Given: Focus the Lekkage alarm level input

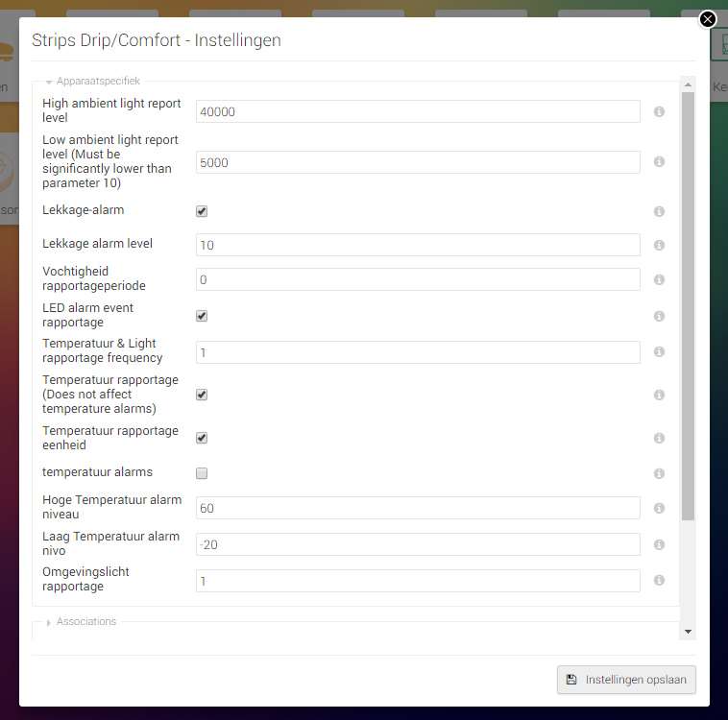Looking at the screenshot, I should pos(418,245).
